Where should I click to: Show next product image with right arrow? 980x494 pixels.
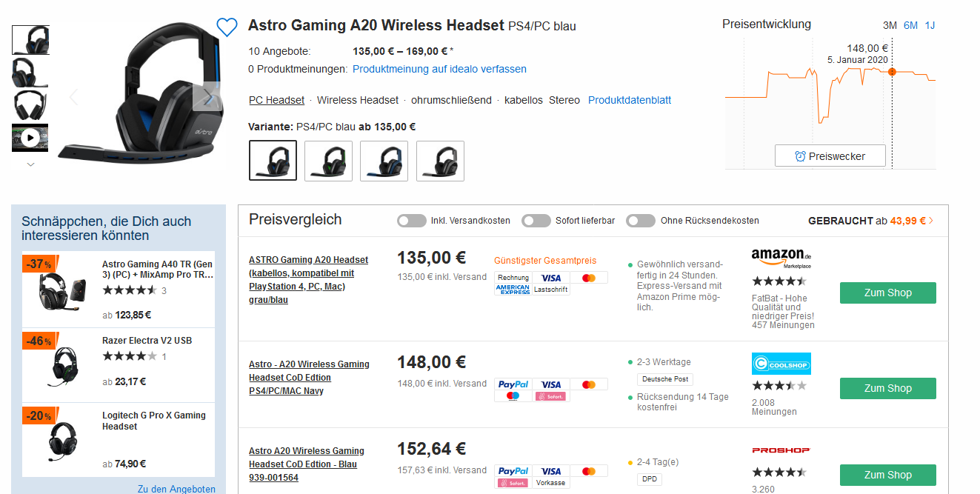coord(207,97)
